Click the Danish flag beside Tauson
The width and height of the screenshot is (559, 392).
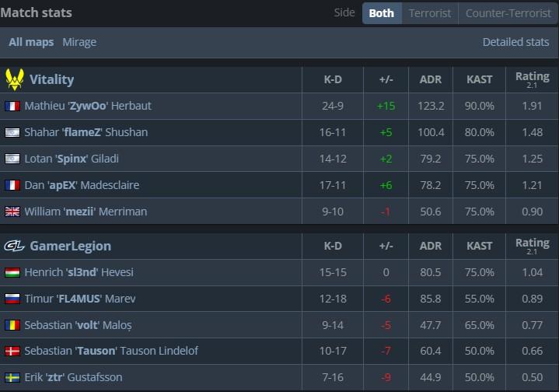[x=12, y=351]
